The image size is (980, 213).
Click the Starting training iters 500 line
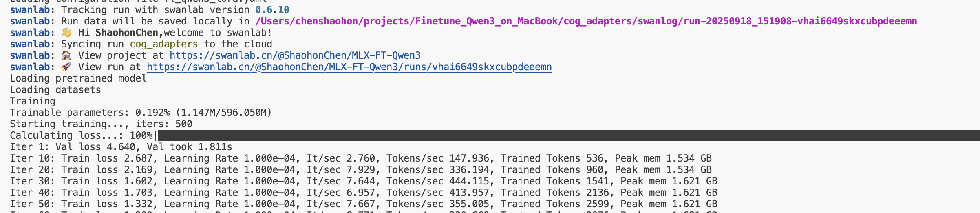point(101,124)
